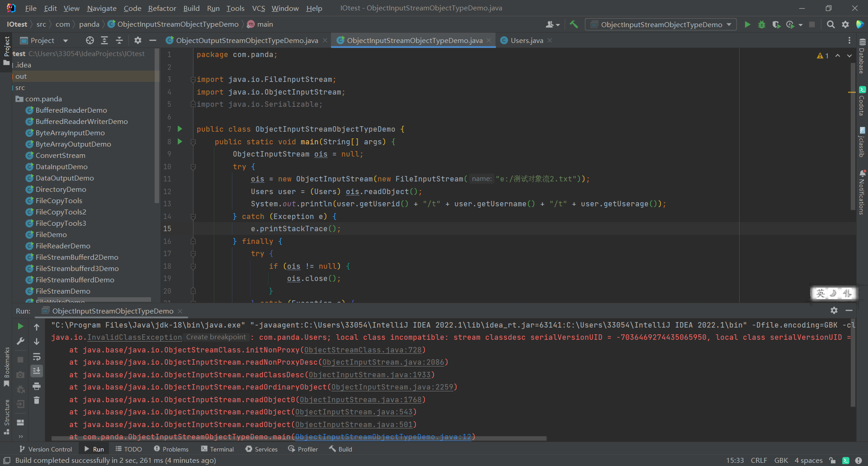Select FileCopyTools2 in project tree
Viewport: 868px width, 466px height.
61,212
